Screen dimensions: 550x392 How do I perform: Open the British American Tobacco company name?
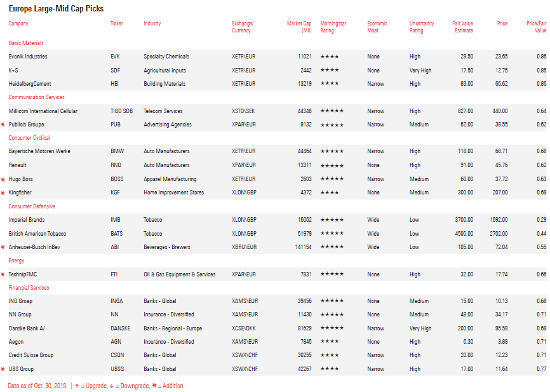point(37,234)
